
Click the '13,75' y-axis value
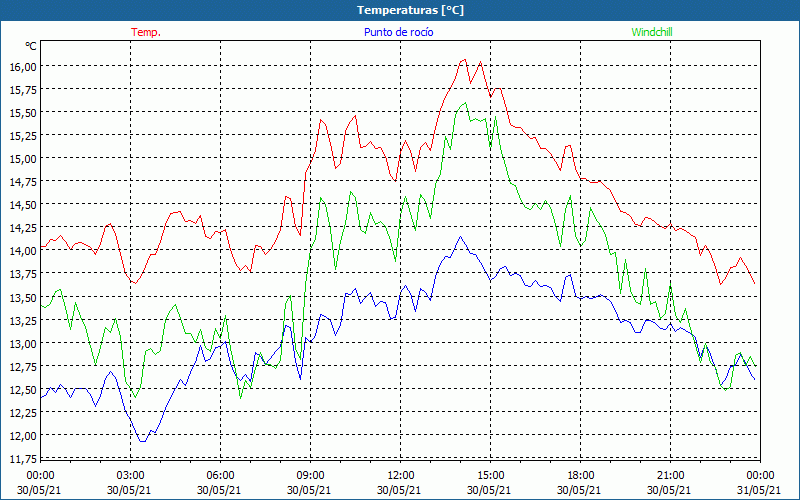point(23,273)
